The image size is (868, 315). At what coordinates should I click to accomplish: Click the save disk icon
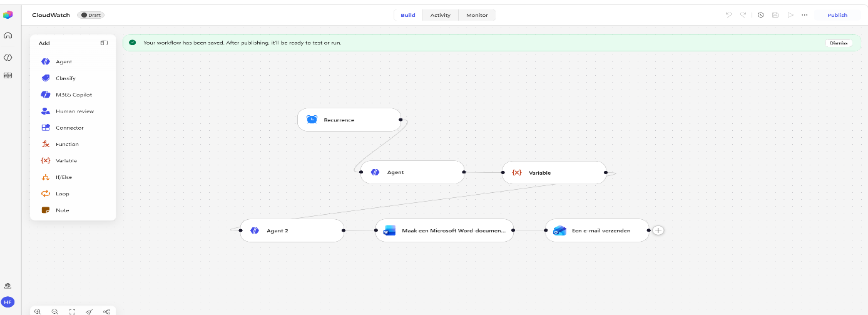pyautogui.click(x=775, y=15)
